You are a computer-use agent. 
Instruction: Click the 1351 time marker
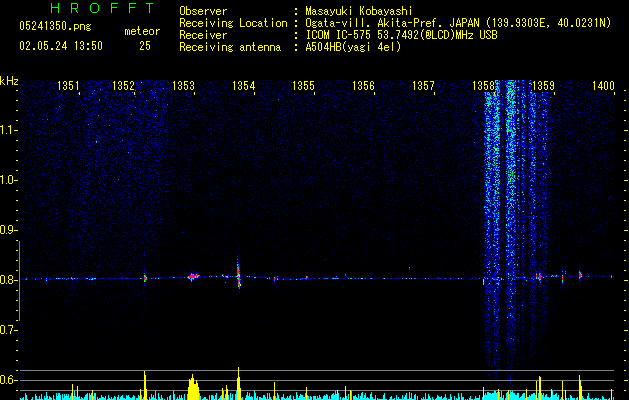(68, 86)
